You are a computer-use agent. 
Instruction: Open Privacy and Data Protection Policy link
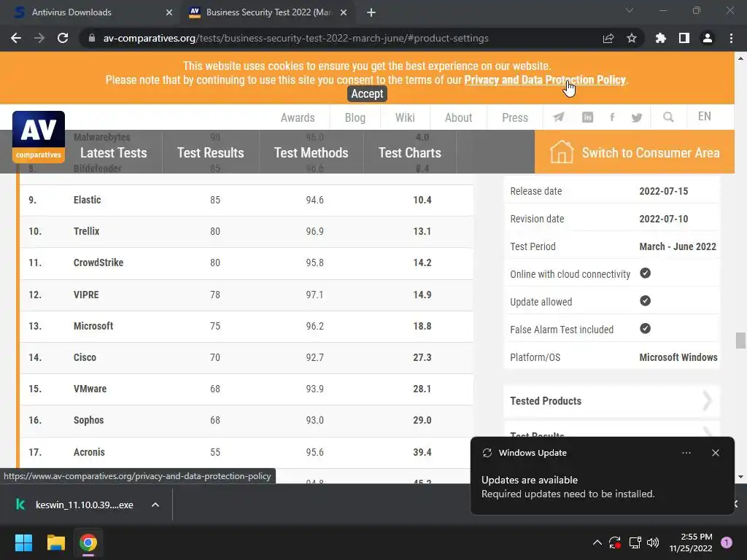click(x=545, y=80)
